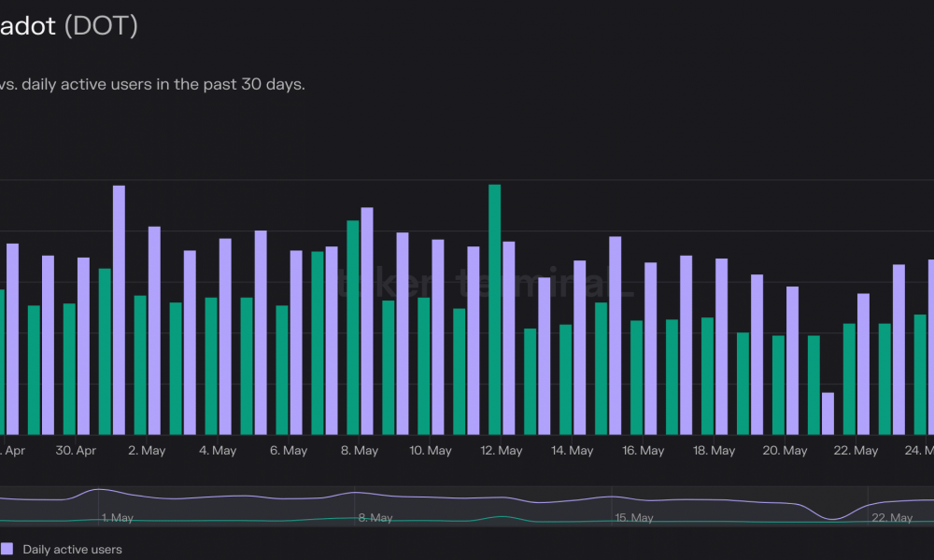Click the green bar for 21 May
The height and width of the screenshot is (560, 934).
point(814,385)
